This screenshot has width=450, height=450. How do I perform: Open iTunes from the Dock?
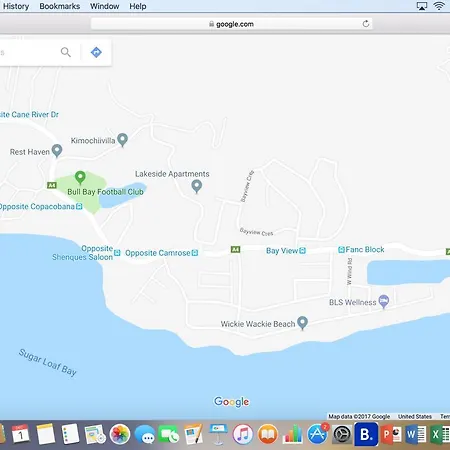click(243, 434)
